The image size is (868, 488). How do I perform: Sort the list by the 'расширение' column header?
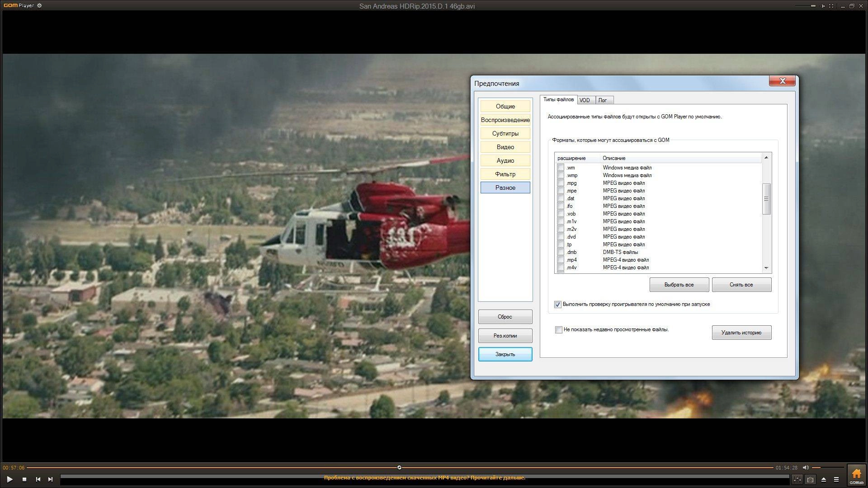coord(577,158)
